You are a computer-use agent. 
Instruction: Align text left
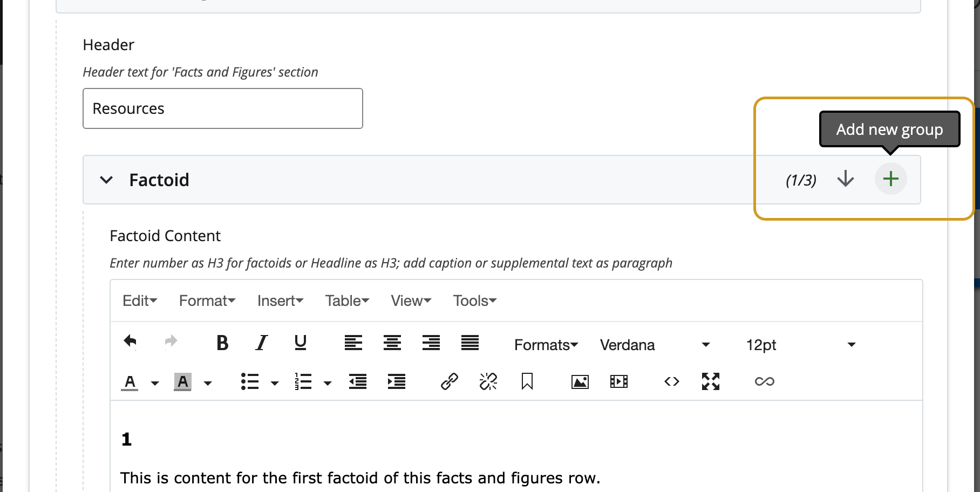tap(353, 343)
